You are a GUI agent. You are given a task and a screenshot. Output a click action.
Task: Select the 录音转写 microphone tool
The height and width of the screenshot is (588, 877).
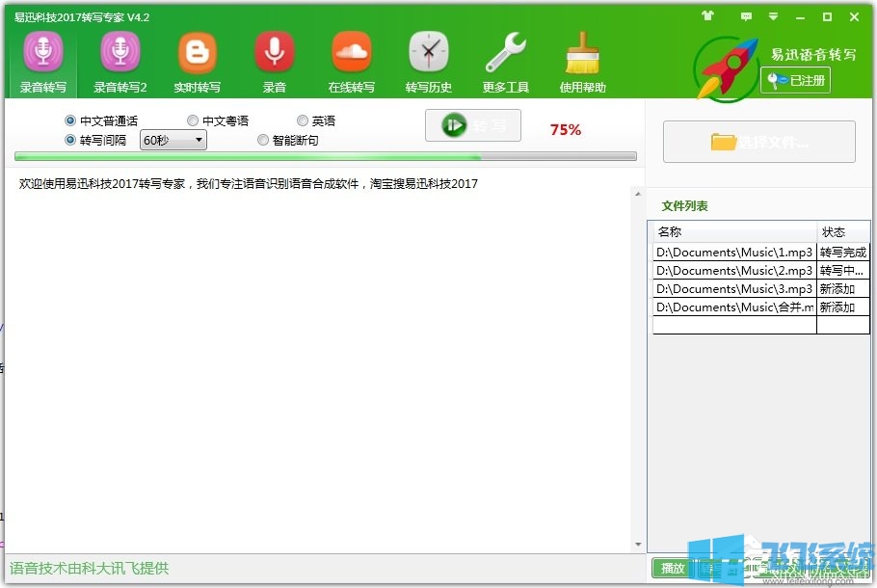42,60
